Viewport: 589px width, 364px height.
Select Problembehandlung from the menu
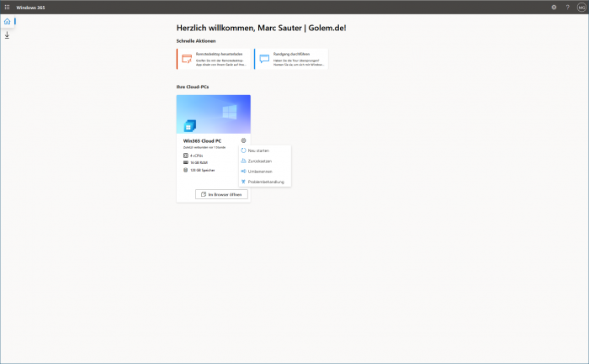coord(265,182)
